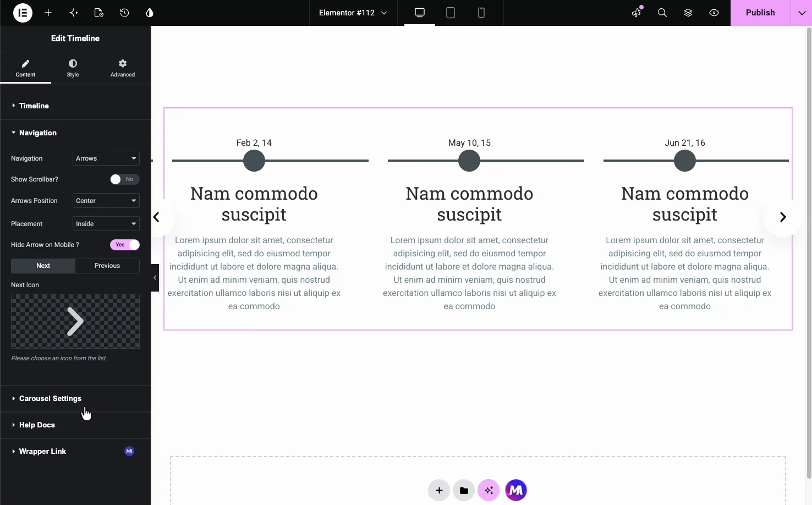The height and width of the screenshot is (505, 812).
Task: Click the Jun 21, 16 card's Lorem ipsum paragraph
Action: [x=685, y=273]
